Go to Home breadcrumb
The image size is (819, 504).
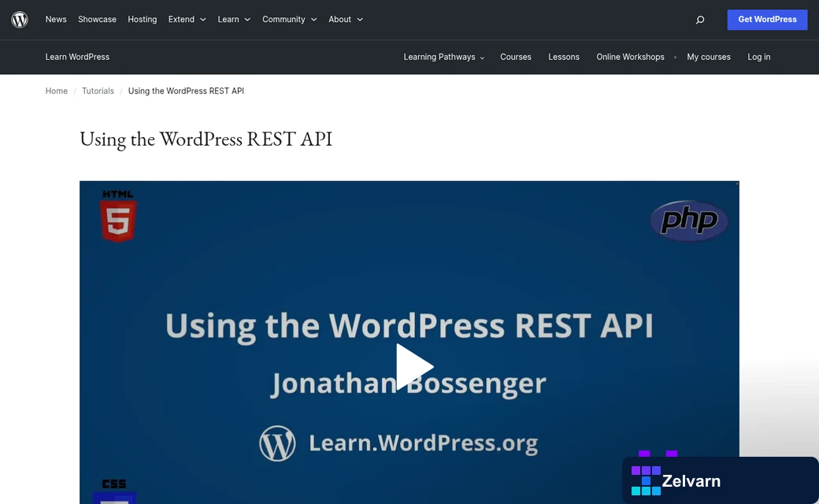pyautogui.click(x=57, y=91)
